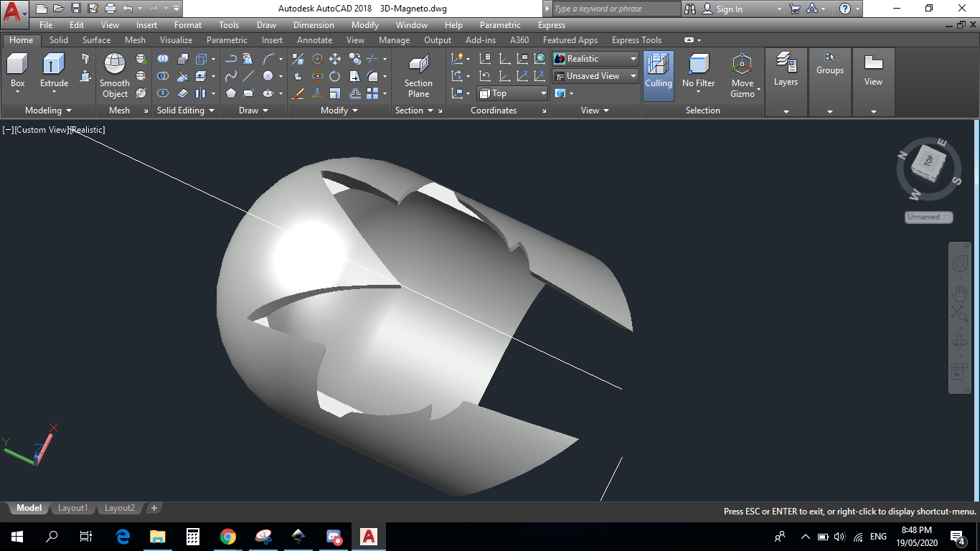Click the Windows Start button
Viewport: 980px width, 551px height.
pos(17,537)
